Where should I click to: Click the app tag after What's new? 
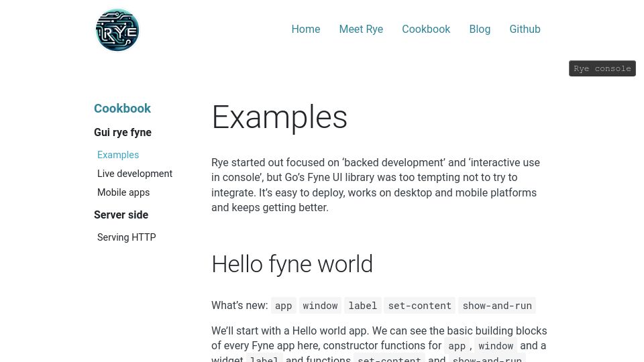click(x=283, y=306)
